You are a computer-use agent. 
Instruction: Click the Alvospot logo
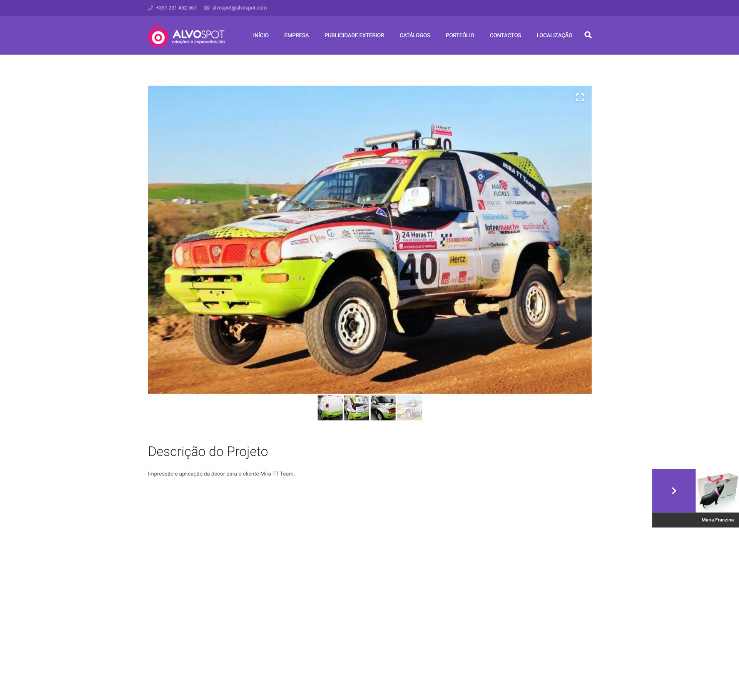point(186,35)
